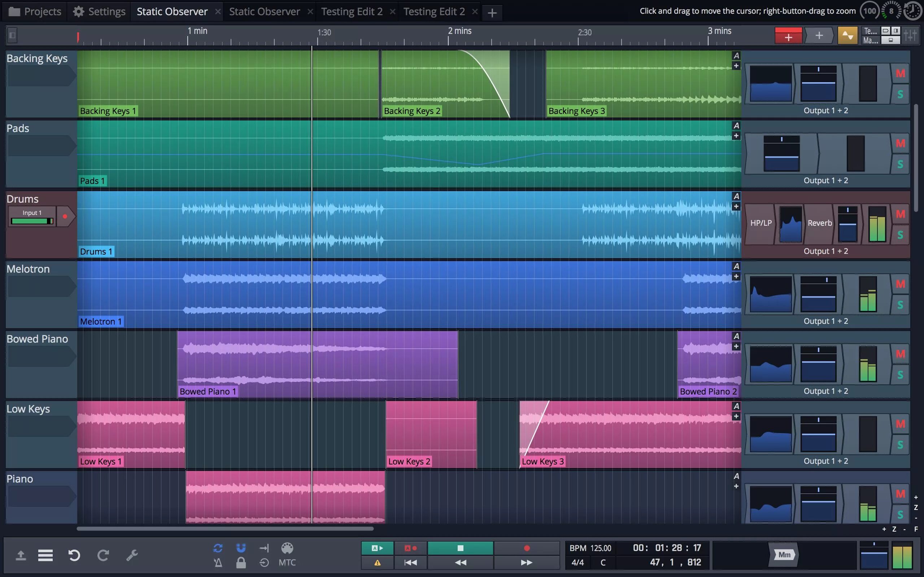
Task: Solo the Drums track
Action: tap(900, 235)
